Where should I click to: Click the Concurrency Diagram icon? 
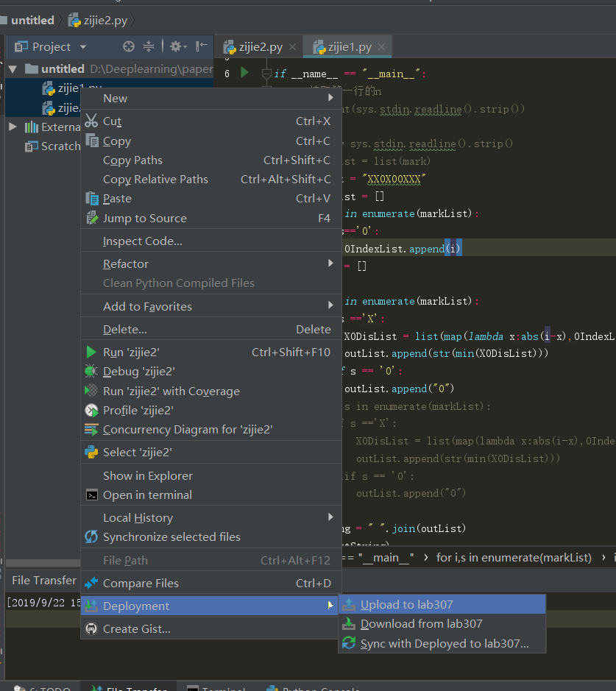click(91, 429)
